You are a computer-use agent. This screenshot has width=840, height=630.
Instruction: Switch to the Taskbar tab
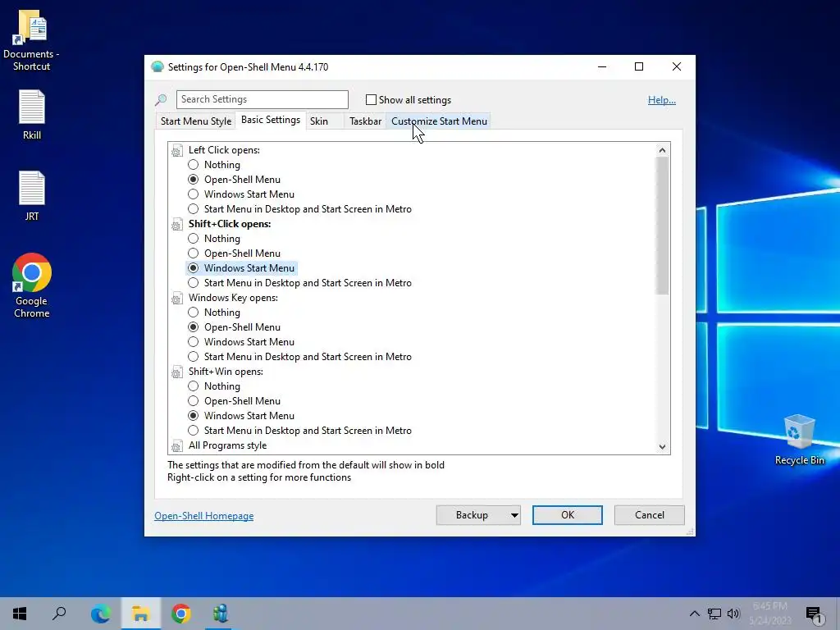click(365, 121)
